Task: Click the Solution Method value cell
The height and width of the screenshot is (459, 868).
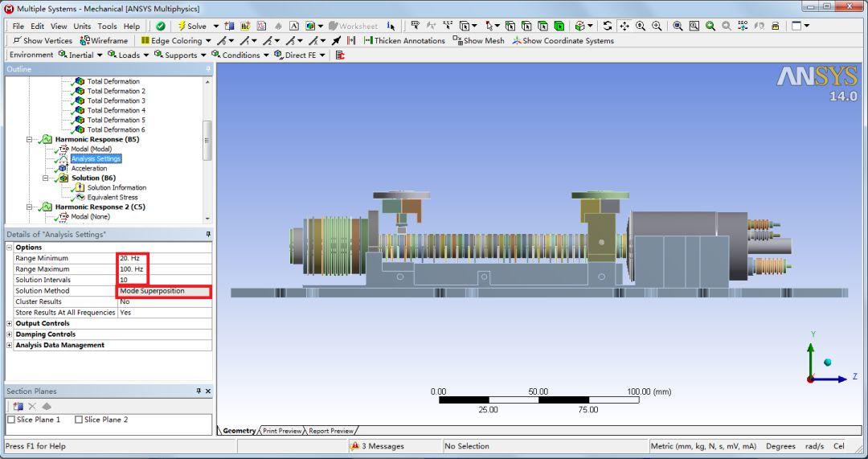Action: pyautogui.click(x=165, y=291)
